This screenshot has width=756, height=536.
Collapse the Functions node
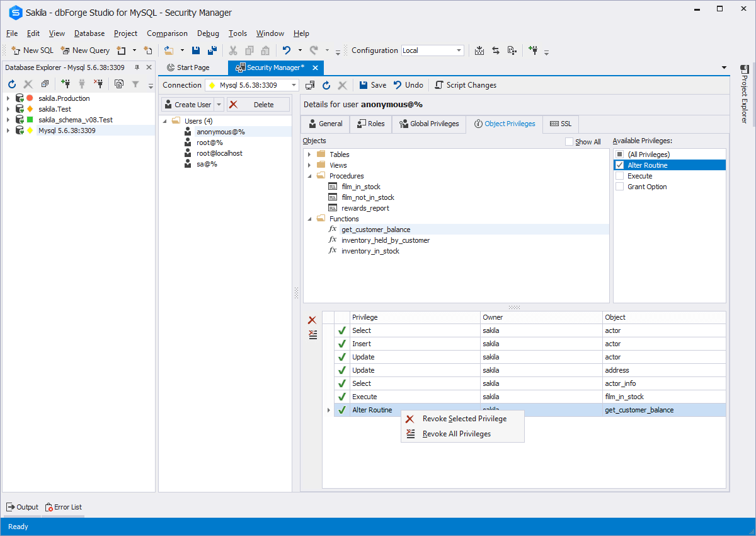pyautogui.click(x=309, y=219)
